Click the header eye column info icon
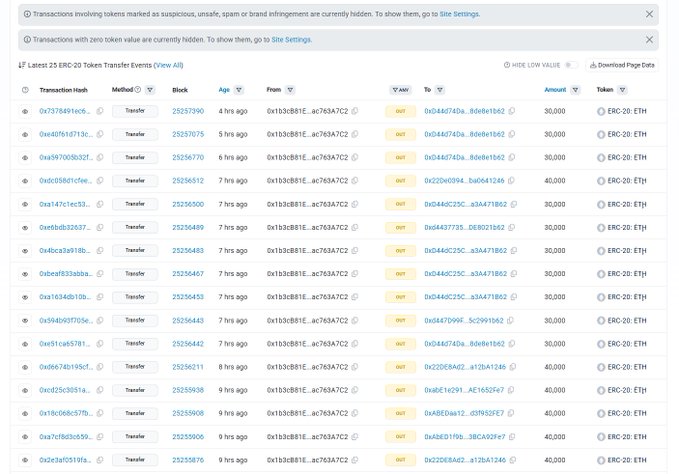Image resolution: width=679 pixels, height=474 pixels. (25, 90)
